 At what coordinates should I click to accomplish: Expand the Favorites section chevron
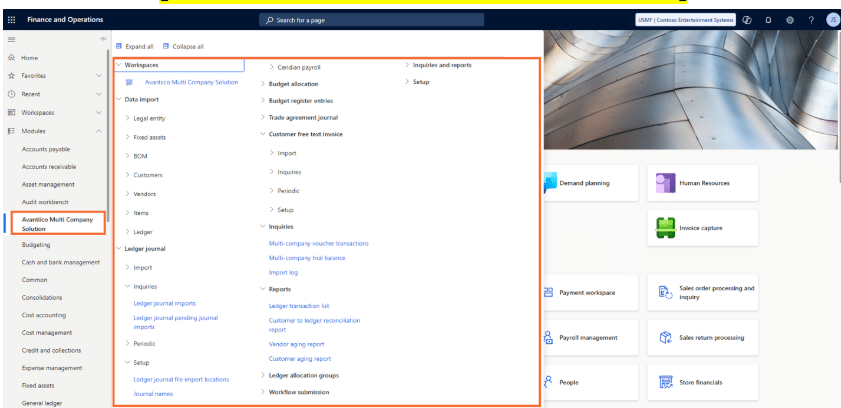99,76
